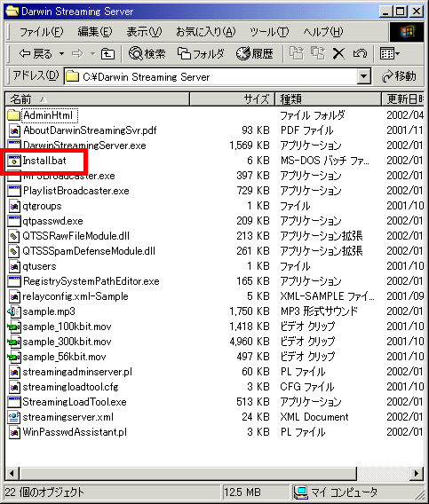Select the qtgroups file icon
The height and width of the screenshot is (504, 429).
pyautogui.click(x=13, y=206)
